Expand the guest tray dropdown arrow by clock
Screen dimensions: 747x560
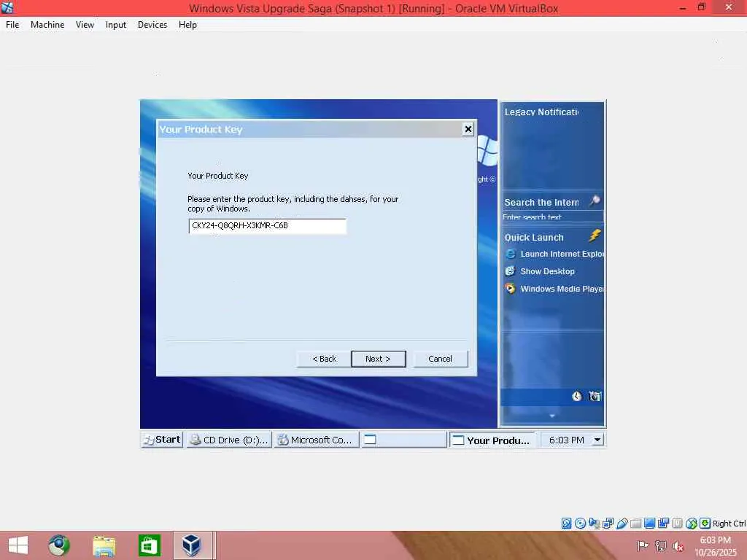(597, 440)
